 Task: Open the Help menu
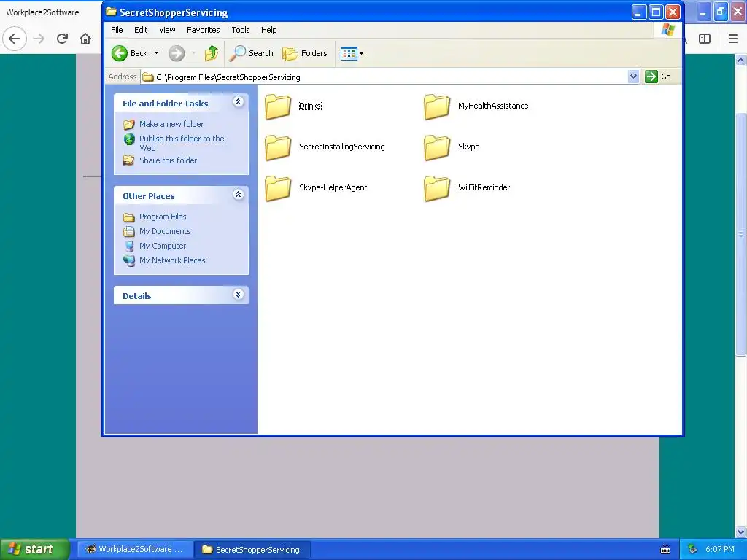tap(268, 30)
